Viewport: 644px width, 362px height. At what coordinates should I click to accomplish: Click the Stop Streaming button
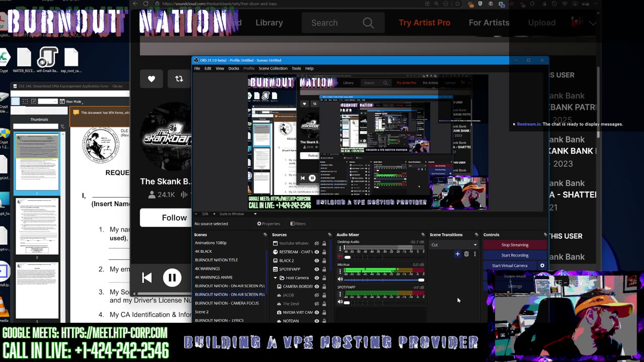click(x=515, y=245)
